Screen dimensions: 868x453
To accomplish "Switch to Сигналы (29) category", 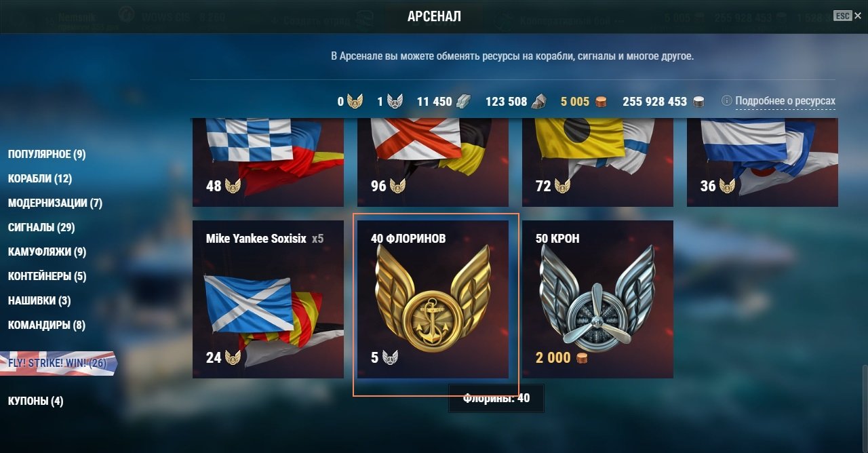I will [41, 228].
